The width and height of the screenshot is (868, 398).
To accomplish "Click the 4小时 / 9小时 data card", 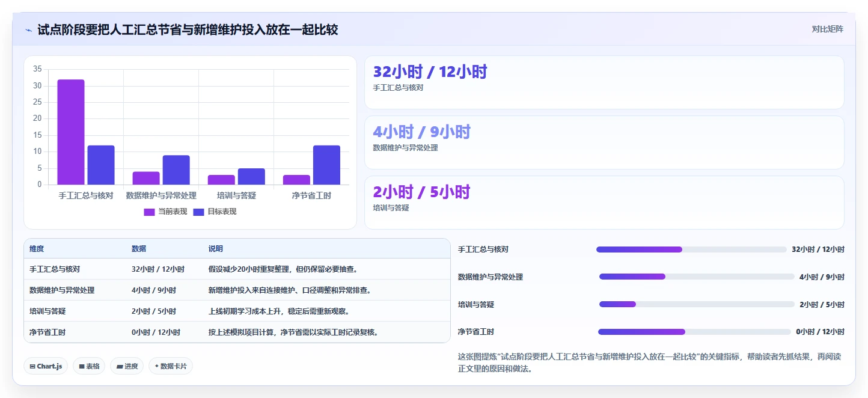I will pos(604,142).
